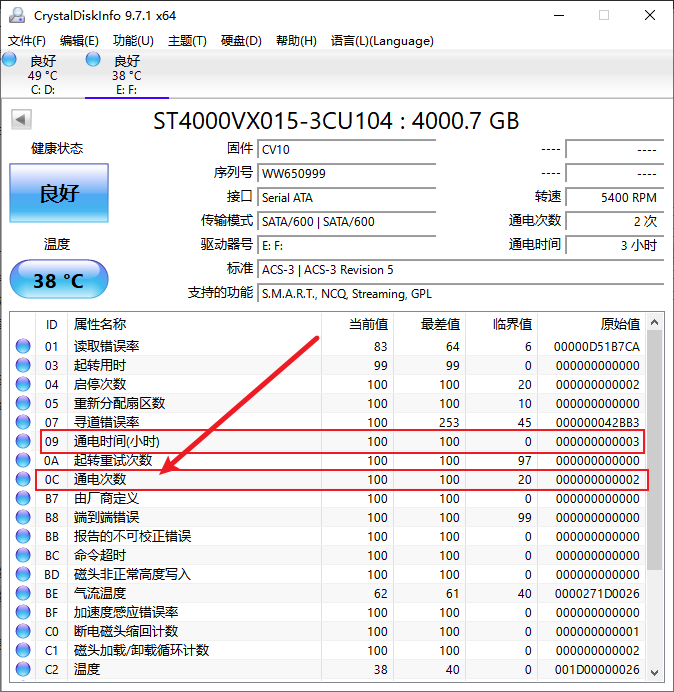674x692 pixels.
Task: Close the CrystalDiskInfo window
Action: click(x=650, y=15)
